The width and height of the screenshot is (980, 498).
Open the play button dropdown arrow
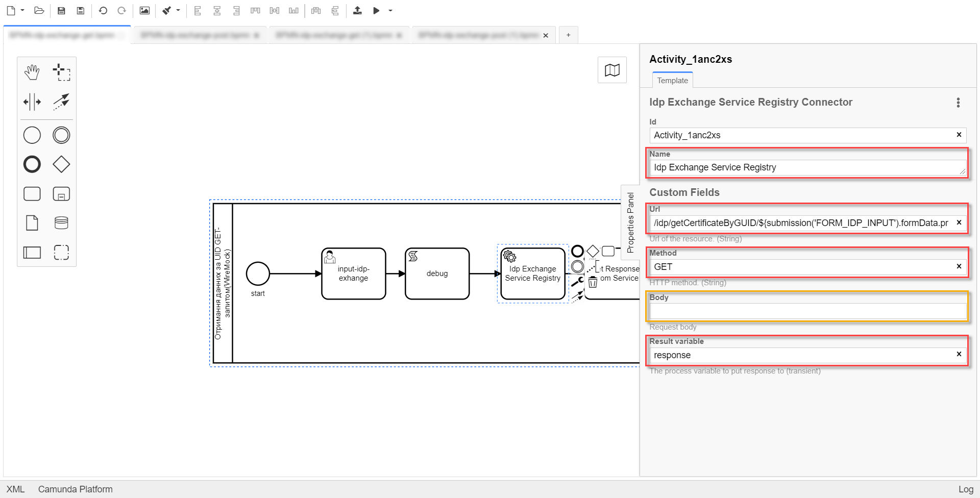coord(390,10)
